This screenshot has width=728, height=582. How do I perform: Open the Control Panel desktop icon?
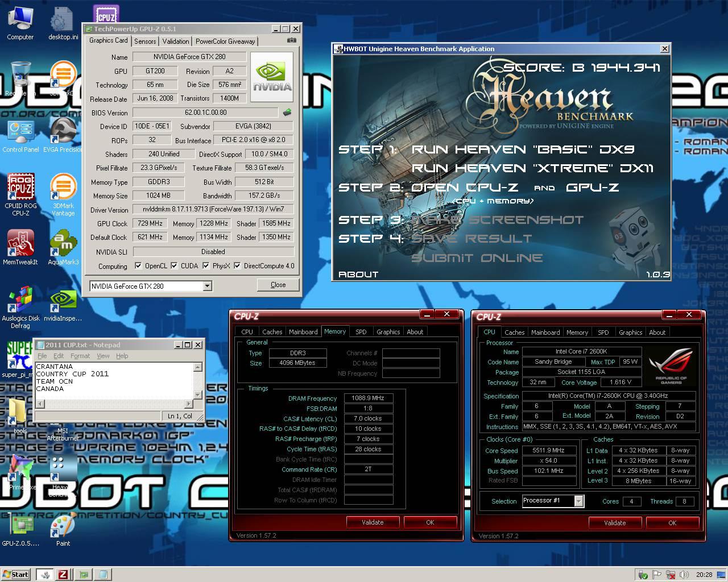pos(20,135)
